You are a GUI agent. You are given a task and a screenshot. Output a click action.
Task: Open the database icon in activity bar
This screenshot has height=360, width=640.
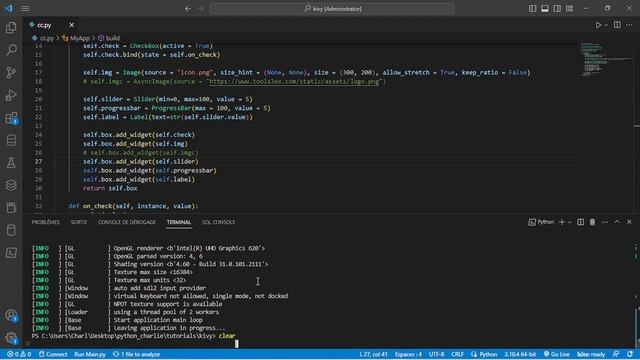(11, 140)
